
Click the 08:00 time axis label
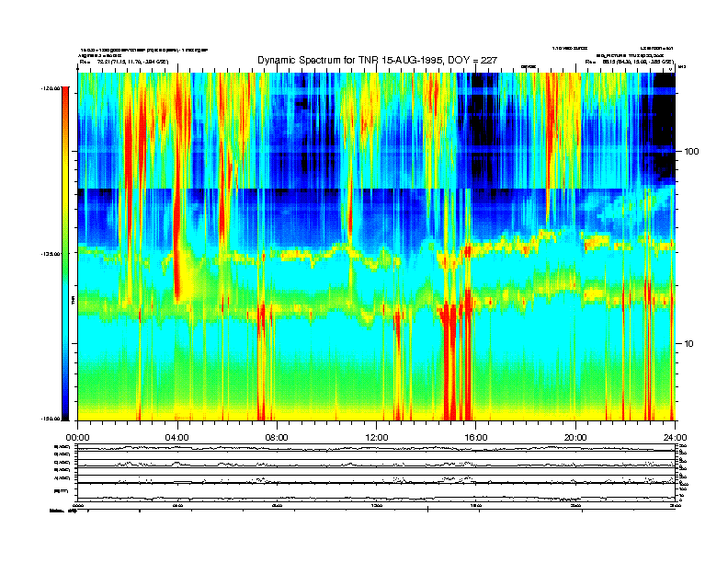pyautogui.click(x=277, y=438)
